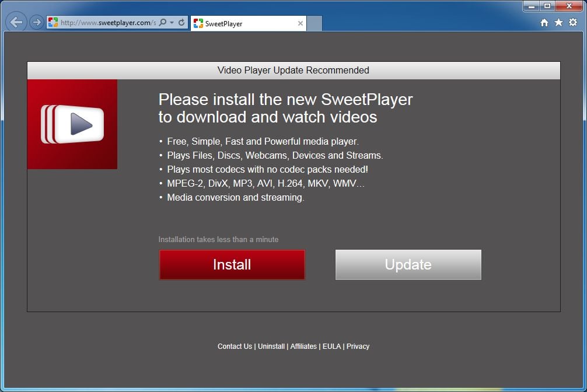Click 'Plays Files, Discs, Webcams' bullet
587x392 pixels.
click(275, 155)
